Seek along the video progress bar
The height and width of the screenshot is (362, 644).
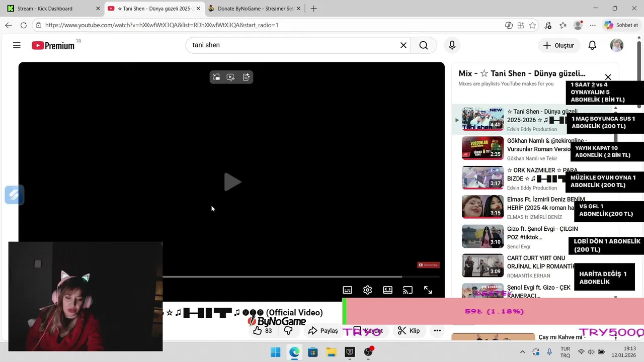pos(301,277)
